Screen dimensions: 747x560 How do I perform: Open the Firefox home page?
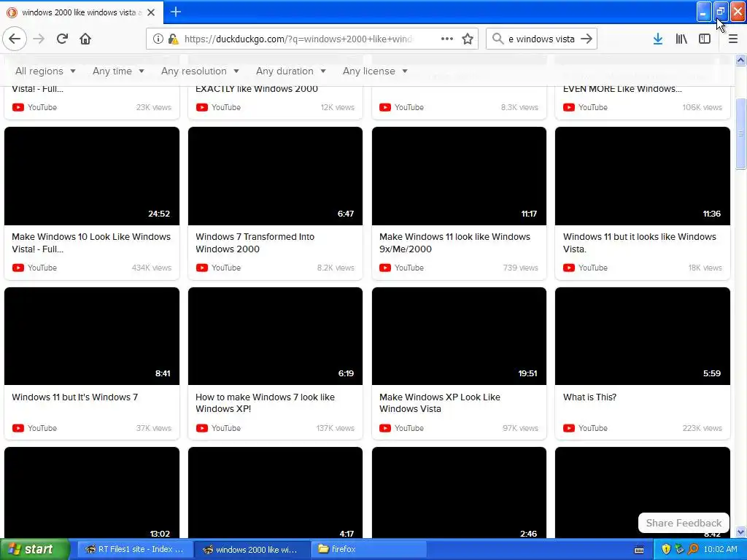[85, 39]
